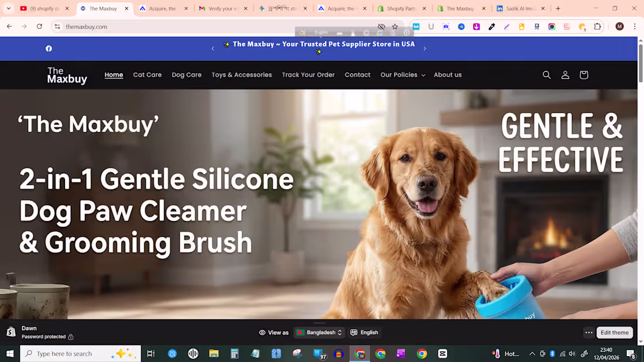Open the volume control in system tray
The image size is (644, 362).
point(572,353)
